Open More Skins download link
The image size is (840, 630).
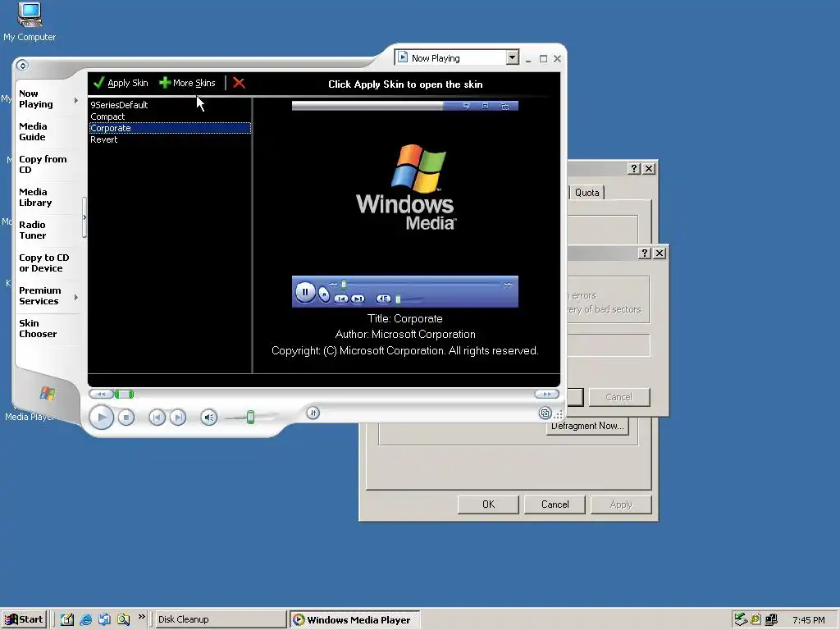coord(187,83)
